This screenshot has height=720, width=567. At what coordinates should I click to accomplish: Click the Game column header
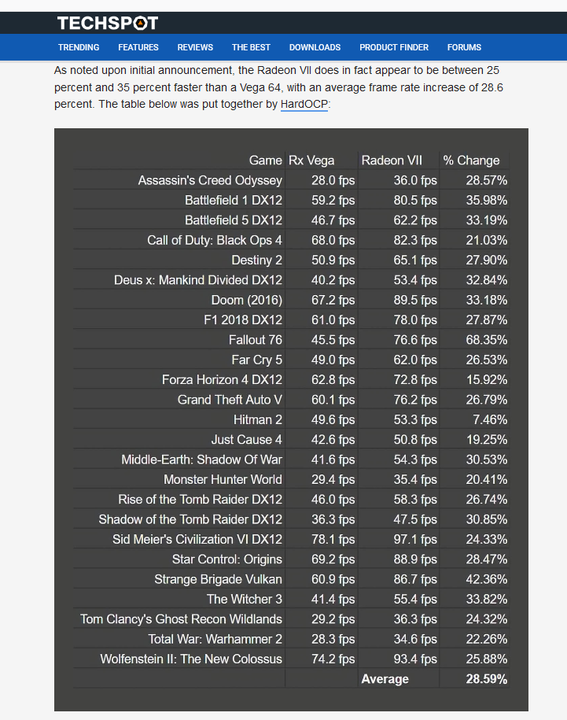tap(265, 160)
